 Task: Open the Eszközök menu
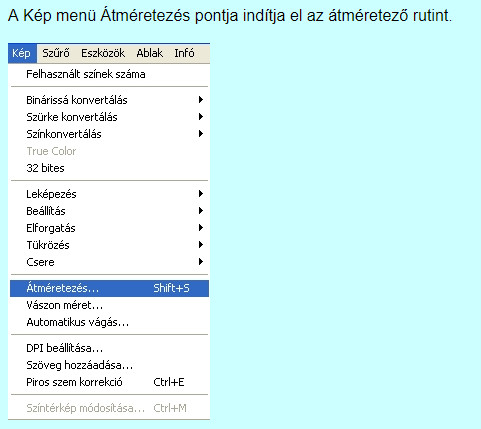(103, 53)
